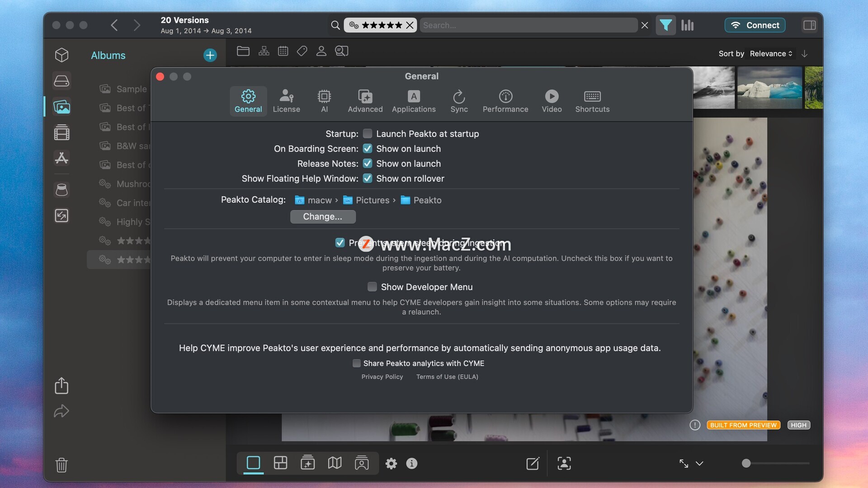
Task: Switch to the Performance tab
Action: 505,101
